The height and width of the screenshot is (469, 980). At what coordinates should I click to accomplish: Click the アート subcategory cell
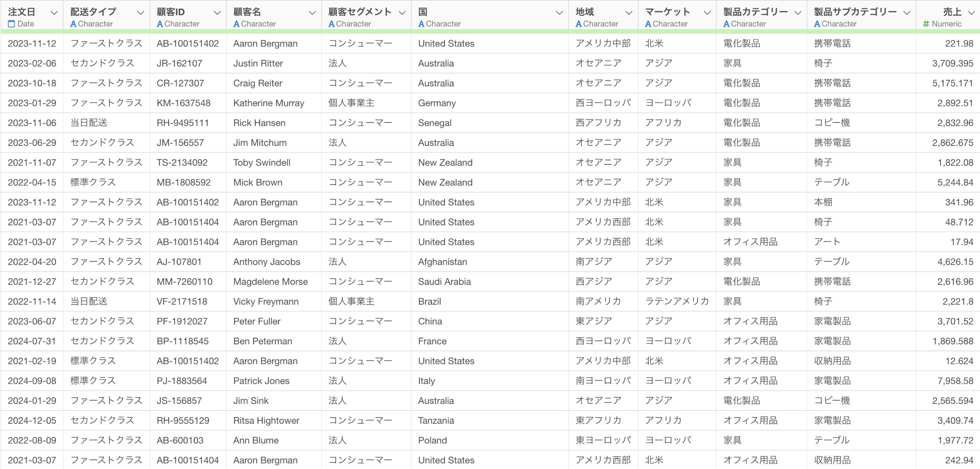point(827,241)
